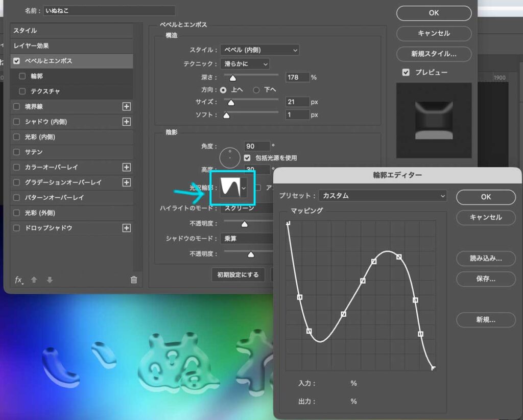Click the fx icon at panel bottom
Viewport: 523px width, 420px height.
pyautogui.click(x=18, y=279)
